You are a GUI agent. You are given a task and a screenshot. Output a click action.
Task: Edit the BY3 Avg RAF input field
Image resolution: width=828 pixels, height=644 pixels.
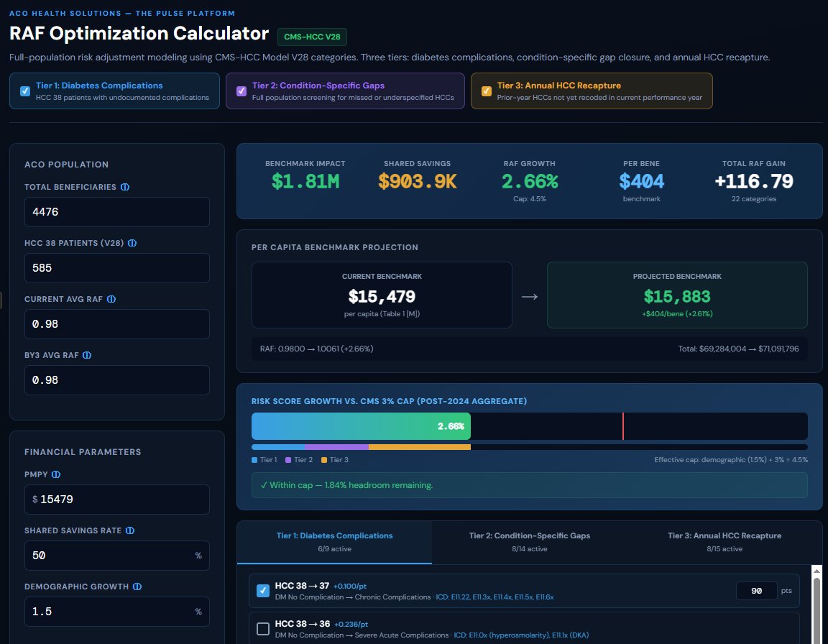coord(116,380)
